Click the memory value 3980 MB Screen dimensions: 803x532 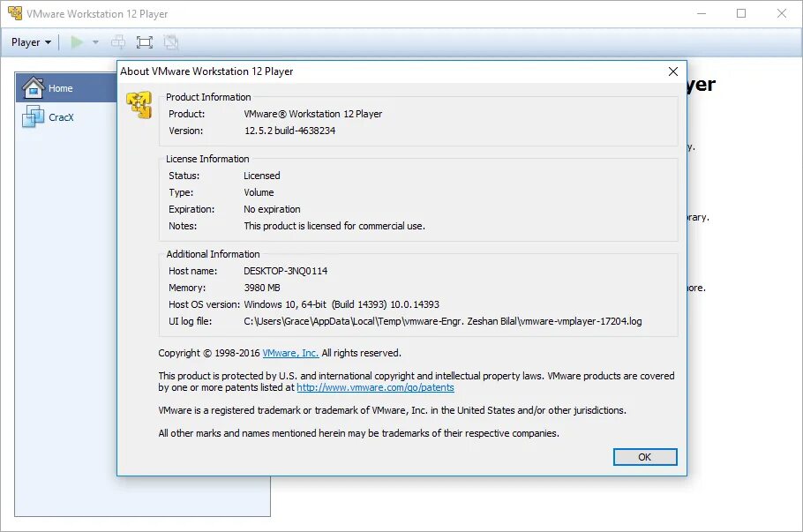pyautogui.click(x=262, y=288)
